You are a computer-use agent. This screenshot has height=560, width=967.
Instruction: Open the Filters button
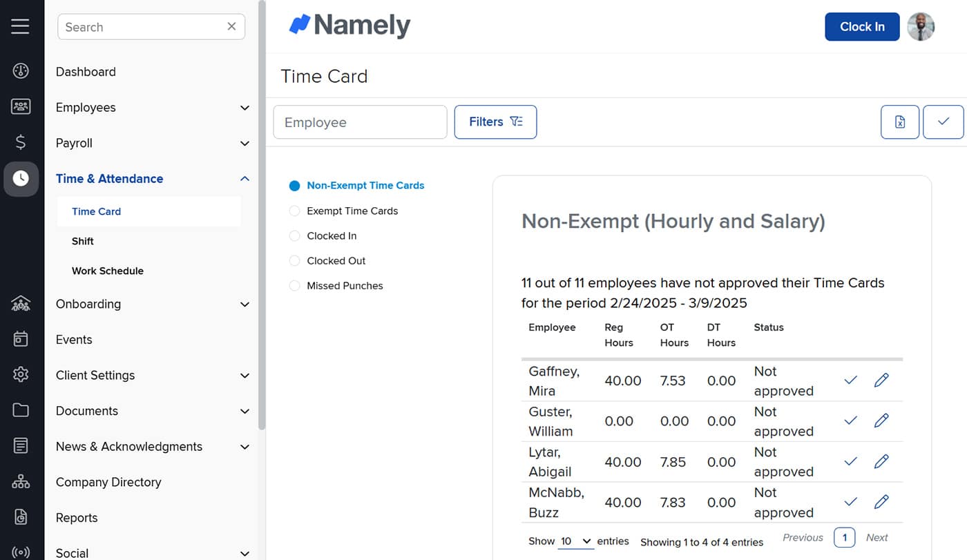(495, 122)
